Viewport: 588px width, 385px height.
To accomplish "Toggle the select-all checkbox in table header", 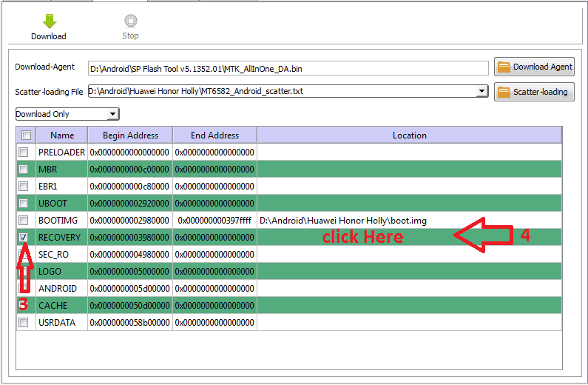I will click(x=26, y=135).
